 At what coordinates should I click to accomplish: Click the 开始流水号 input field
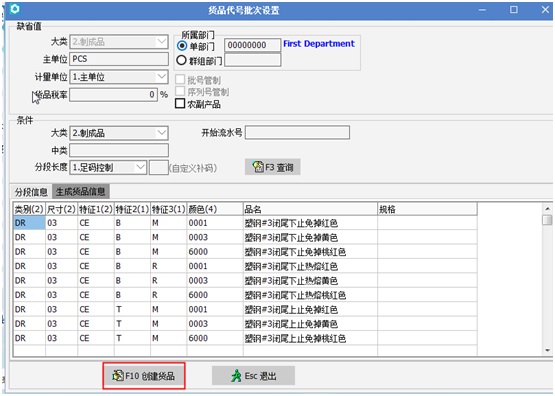[x=297, y=132]
